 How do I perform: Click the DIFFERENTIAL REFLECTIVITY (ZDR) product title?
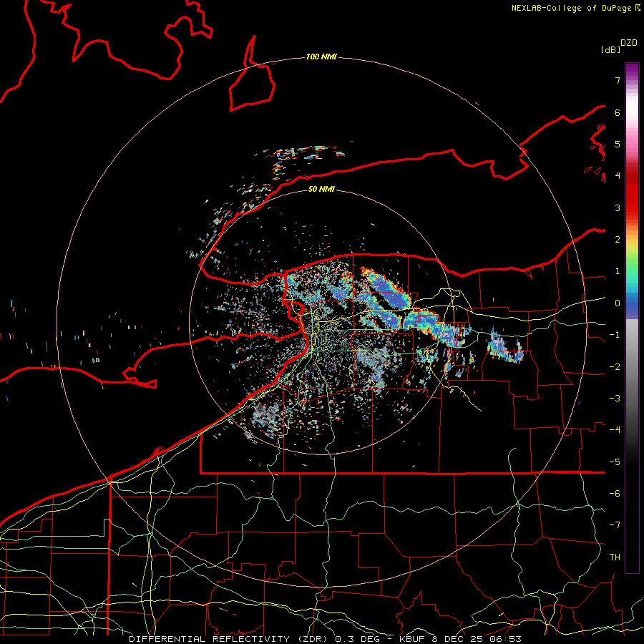[228, 639]
